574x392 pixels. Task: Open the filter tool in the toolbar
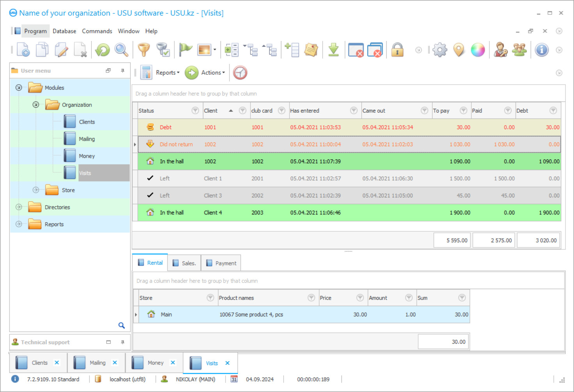pos(144,50)
